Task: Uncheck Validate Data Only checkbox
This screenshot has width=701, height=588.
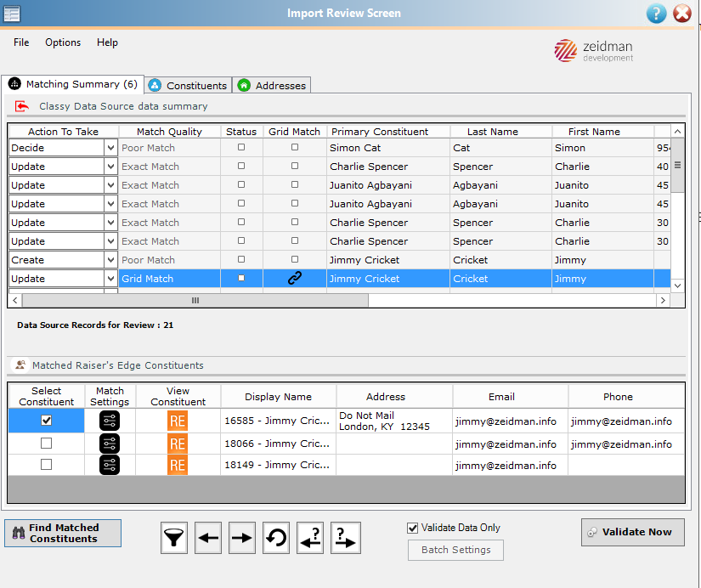Action: [413, 528]
